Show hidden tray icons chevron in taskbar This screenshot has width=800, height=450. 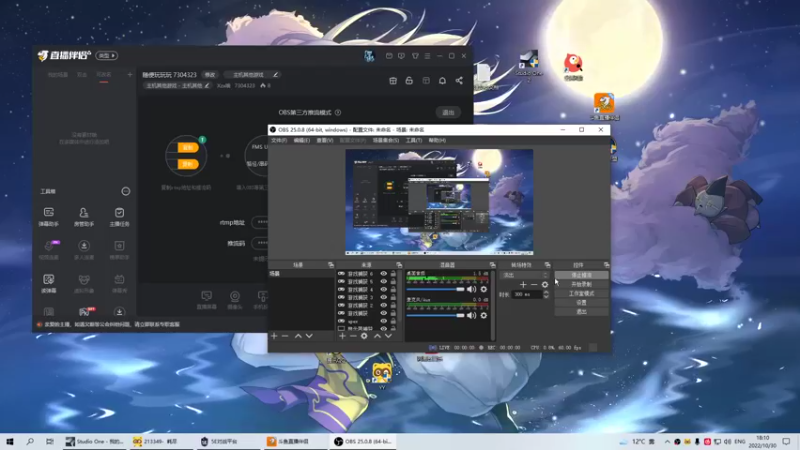coord(667,441)
